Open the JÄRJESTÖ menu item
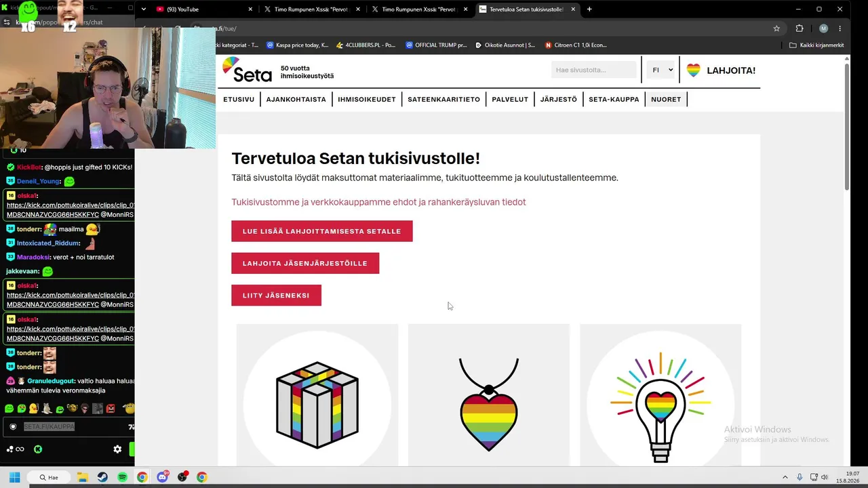The height and width of the screenshot is (488, 868). click(x=559, y=100)
